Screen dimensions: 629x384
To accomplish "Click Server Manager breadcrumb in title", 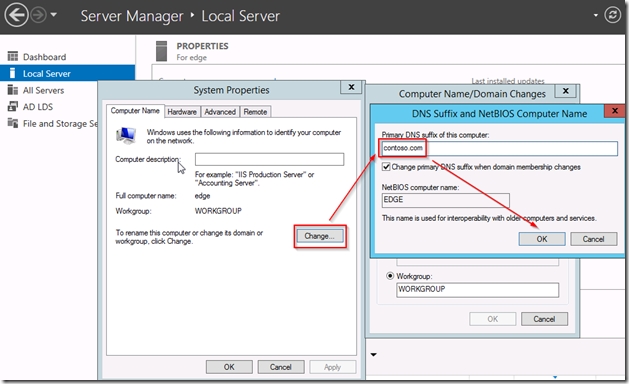I will (x=132, y=16).
